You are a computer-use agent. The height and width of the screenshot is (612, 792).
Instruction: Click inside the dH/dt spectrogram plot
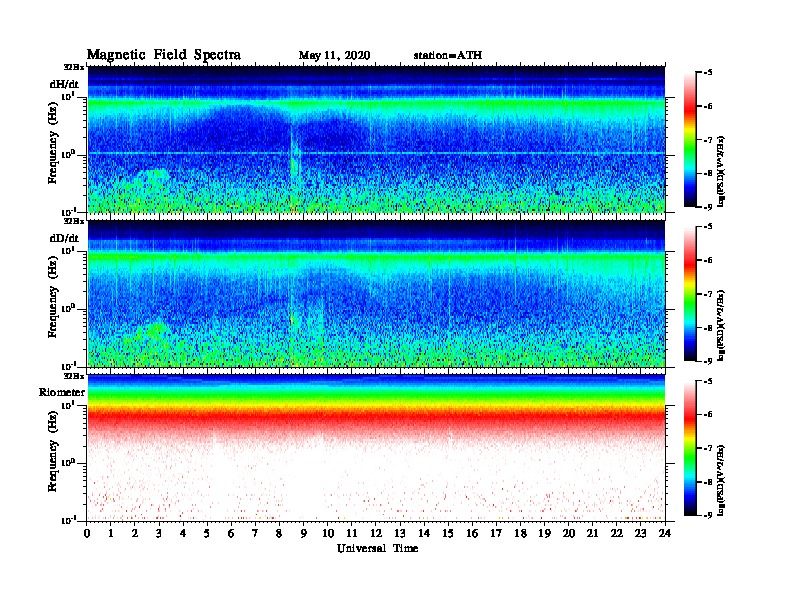tap(376, 139)
